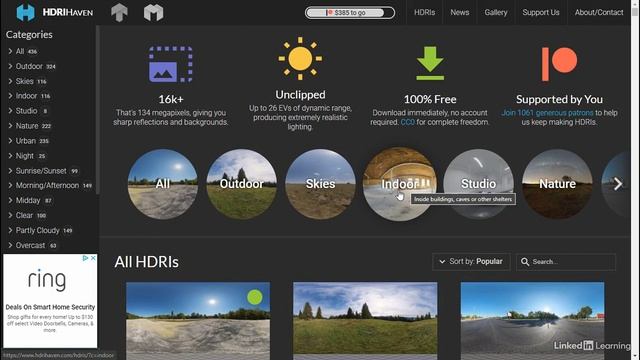
Task: Click the Patreon logo icon
Action: [559, 64]
